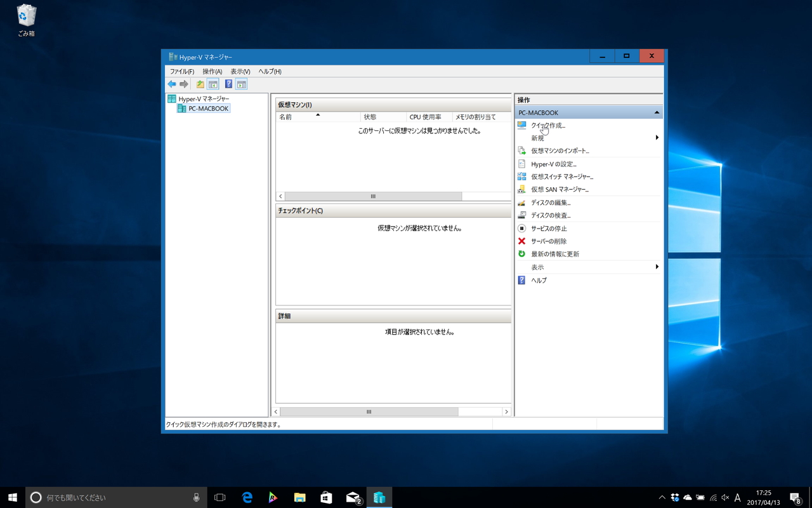This screenshot has height=508, width=812.
Task: Open the ごみ箱 desktop icon
Action: point(26,20)
